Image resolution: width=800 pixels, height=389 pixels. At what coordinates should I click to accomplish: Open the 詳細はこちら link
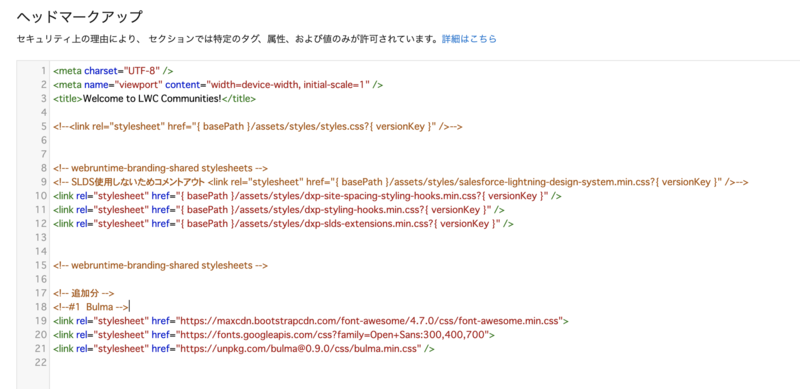pos(469,39)
